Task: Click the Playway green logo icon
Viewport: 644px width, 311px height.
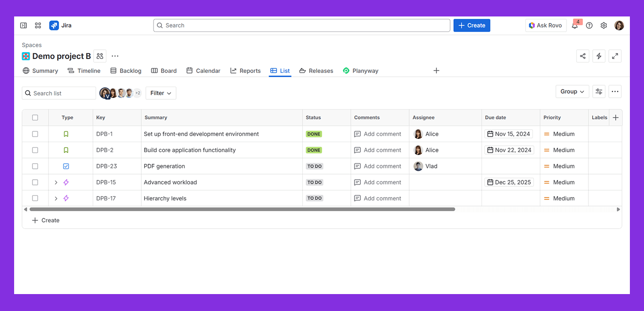Action: tap(347, 71)
